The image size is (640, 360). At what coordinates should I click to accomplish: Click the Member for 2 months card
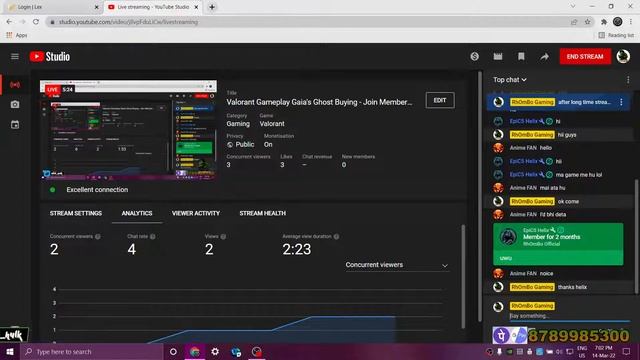point(558,244)
